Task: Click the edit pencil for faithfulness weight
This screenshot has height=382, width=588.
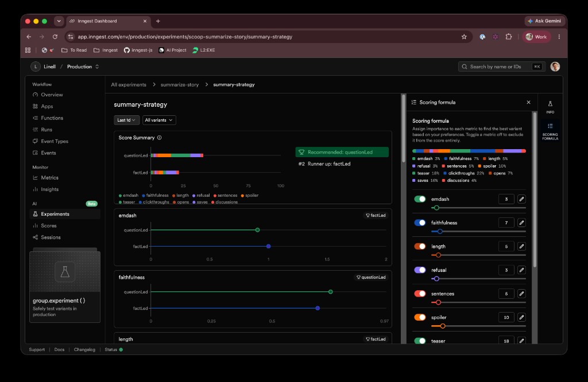Action: pyautogui.click(x=521, y=223)
